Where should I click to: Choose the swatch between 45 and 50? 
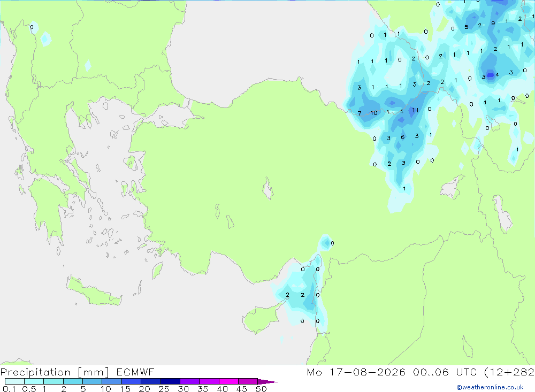click(248, 381)
